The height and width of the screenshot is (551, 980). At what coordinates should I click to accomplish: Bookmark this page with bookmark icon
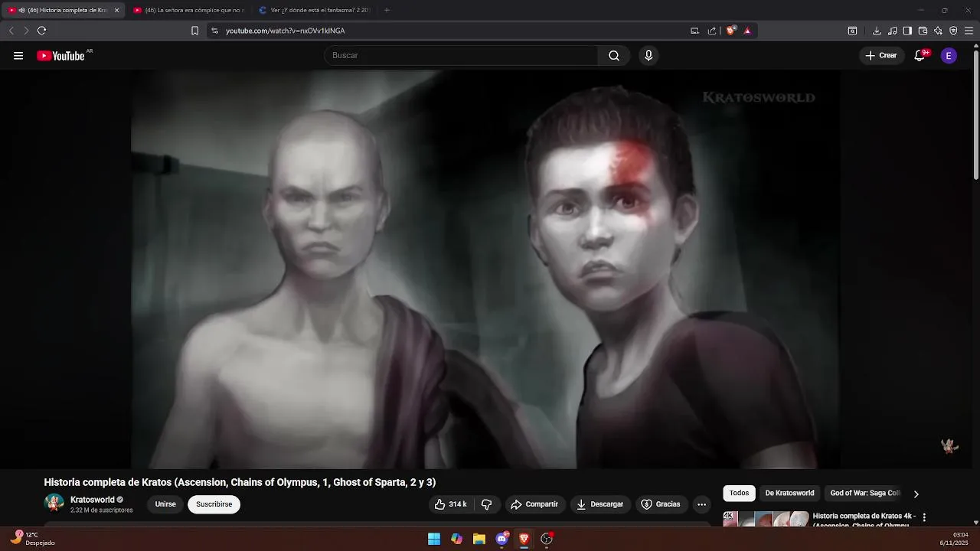pyautogui.click(x=194, y=31)
